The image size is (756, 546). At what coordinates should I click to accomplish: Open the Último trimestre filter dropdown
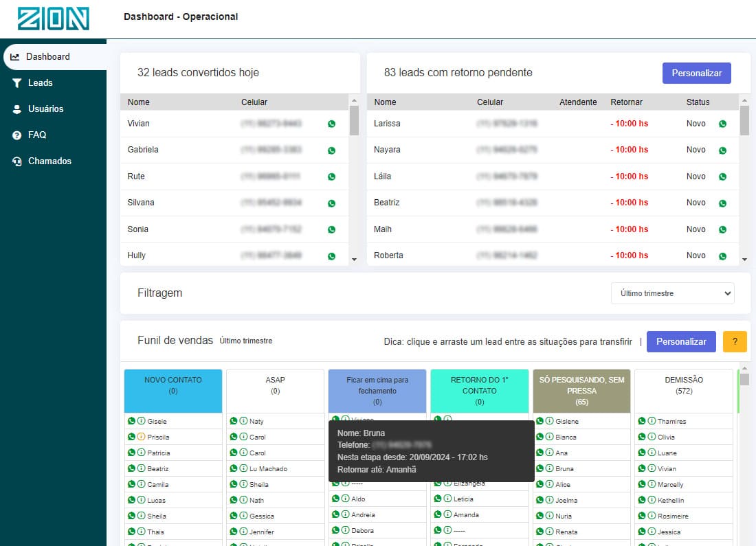click(673, 293)
